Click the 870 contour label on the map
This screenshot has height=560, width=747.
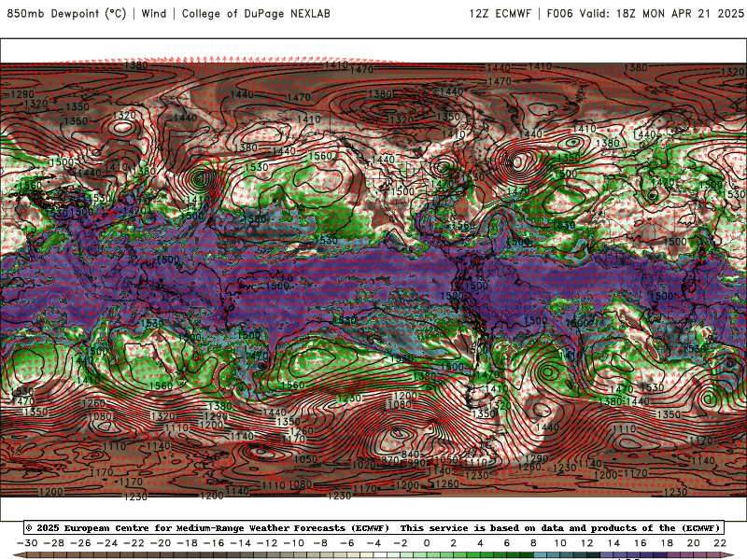[389, 460]
